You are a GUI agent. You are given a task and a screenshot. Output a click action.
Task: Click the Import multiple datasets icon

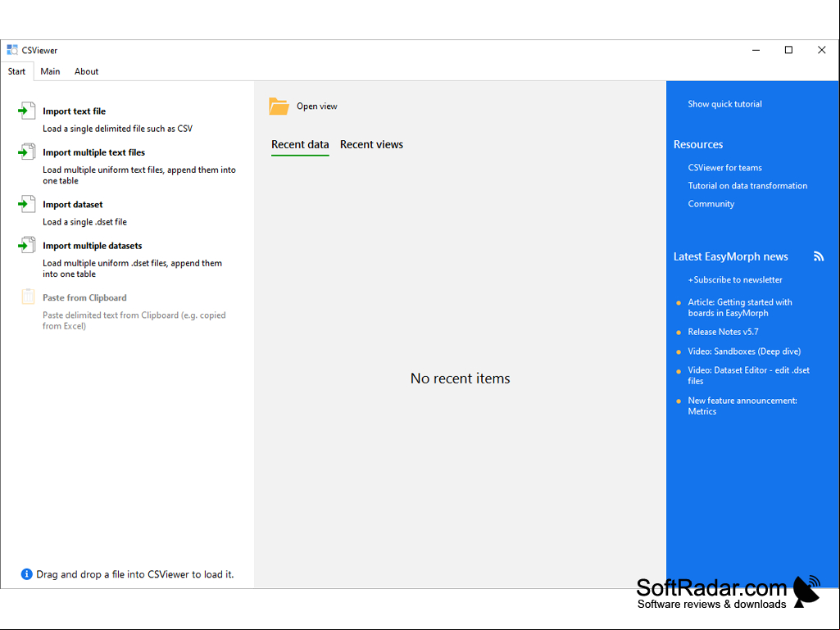[27, 245]
